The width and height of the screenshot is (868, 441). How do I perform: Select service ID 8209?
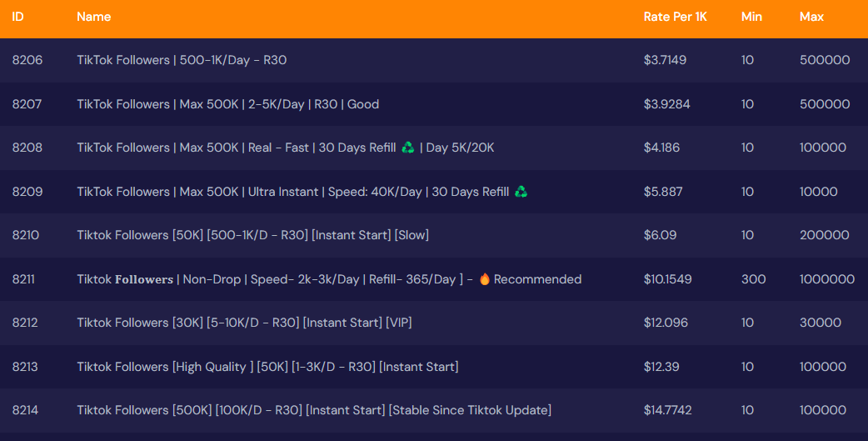27,192
